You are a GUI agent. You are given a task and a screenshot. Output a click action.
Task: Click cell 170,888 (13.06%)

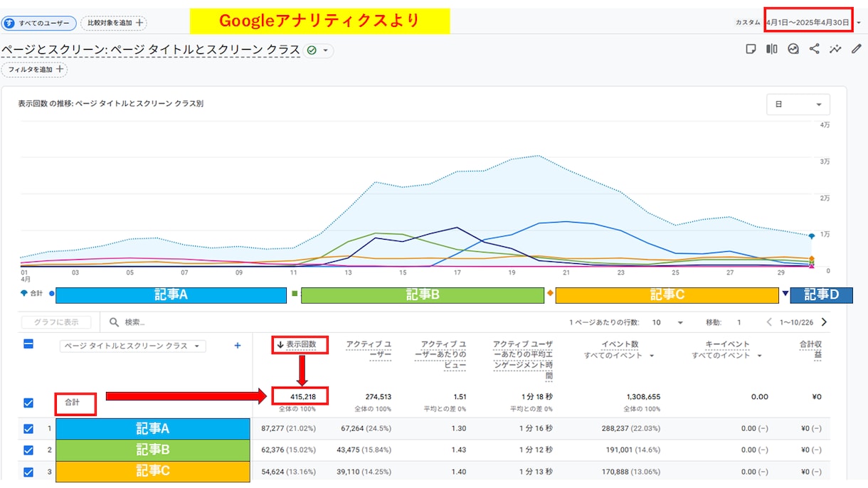click(631, 471)
